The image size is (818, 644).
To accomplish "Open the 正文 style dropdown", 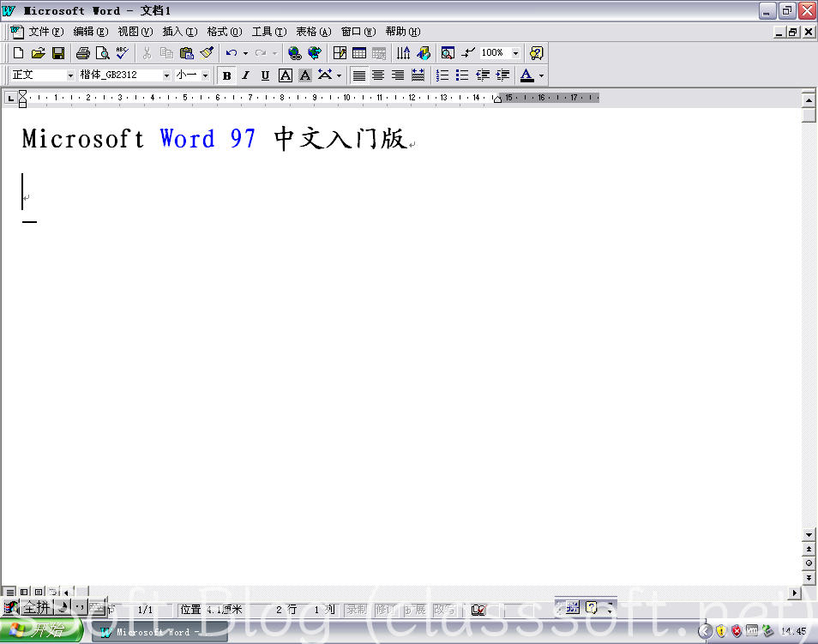I will 70,75.
